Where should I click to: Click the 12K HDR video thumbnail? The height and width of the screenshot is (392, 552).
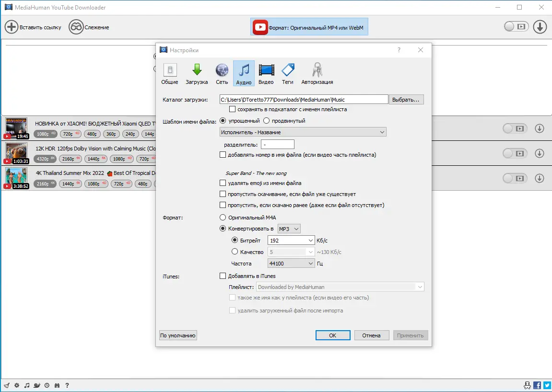click(x=16, y=153)
